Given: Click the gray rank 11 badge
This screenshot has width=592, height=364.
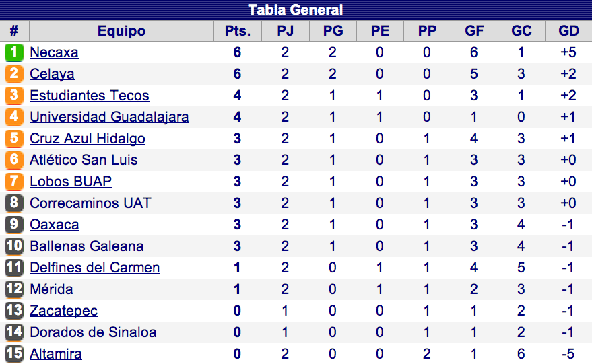Looking at the screenshot, I should pos(14,268).
